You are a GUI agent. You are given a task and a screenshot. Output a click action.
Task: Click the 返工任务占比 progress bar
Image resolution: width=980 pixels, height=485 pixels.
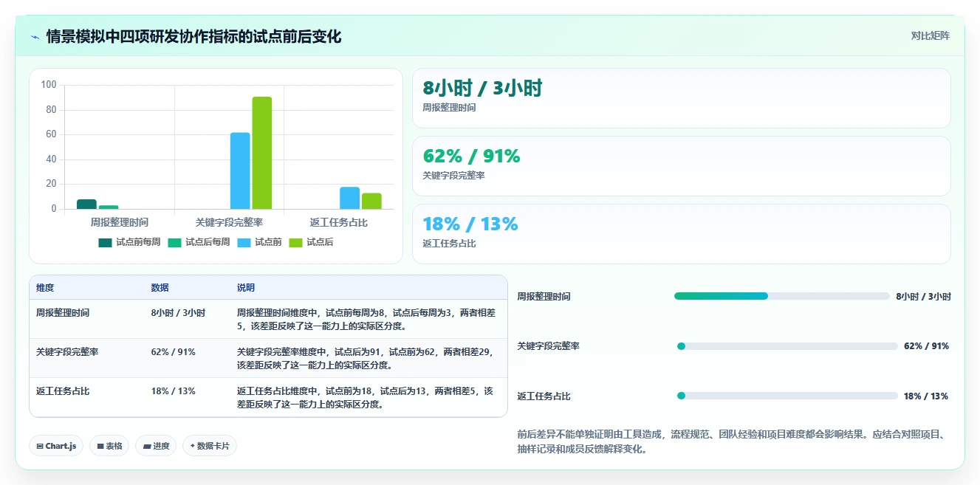pos(787,396)
